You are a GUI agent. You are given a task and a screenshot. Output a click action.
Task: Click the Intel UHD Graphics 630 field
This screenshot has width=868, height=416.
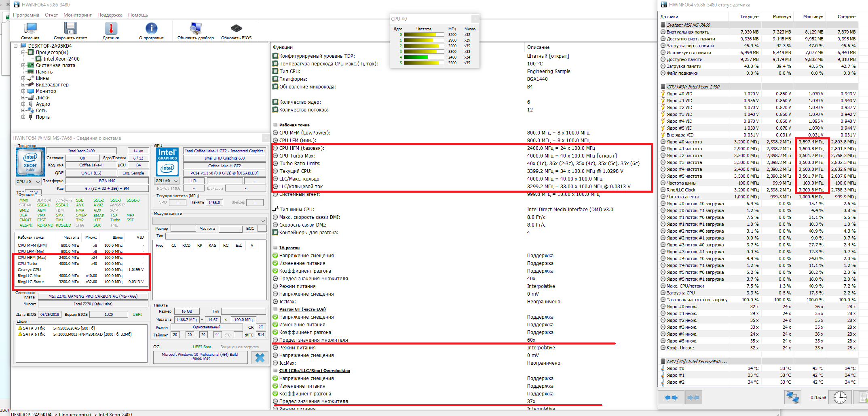(x=224, y=158)
